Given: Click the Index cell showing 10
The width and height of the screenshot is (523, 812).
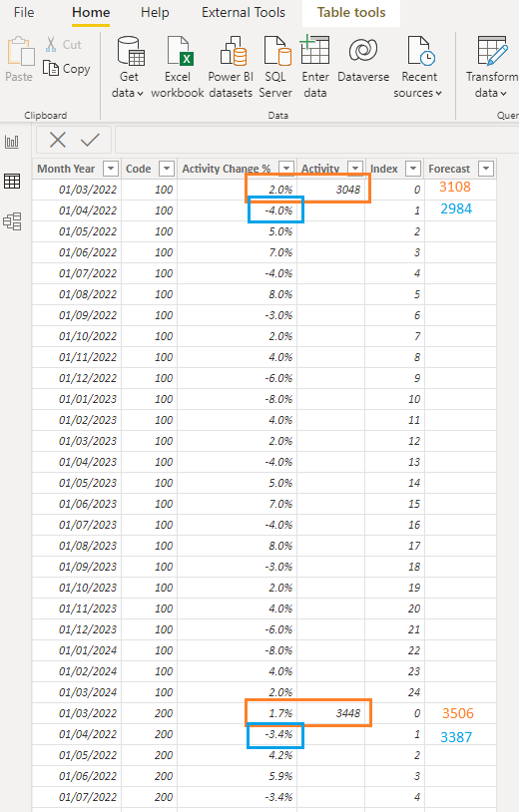Looking at the screenshot, I should click(x=395, y=399).
